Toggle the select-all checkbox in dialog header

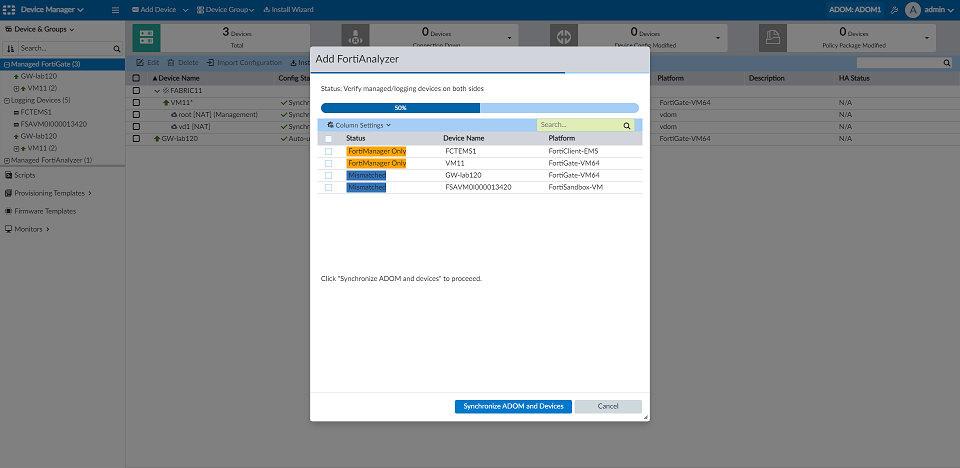point(328,138)
